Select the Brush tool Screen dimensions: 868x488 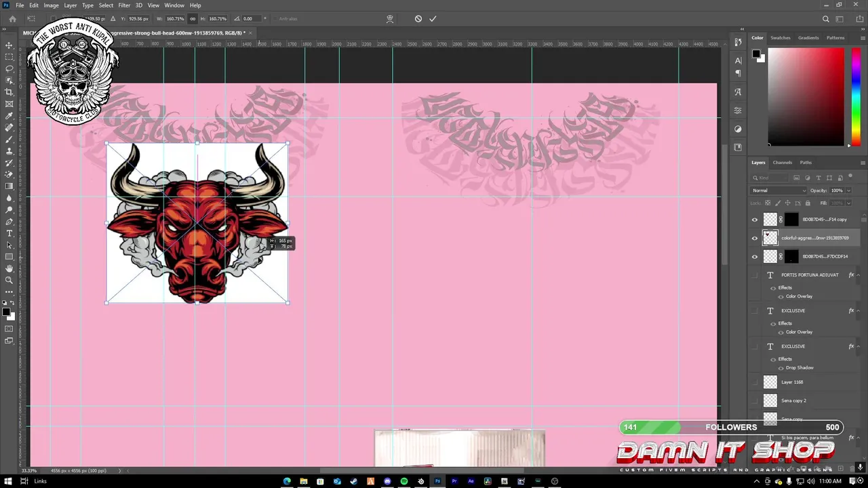pyautogui.click(x=9, y=139)
